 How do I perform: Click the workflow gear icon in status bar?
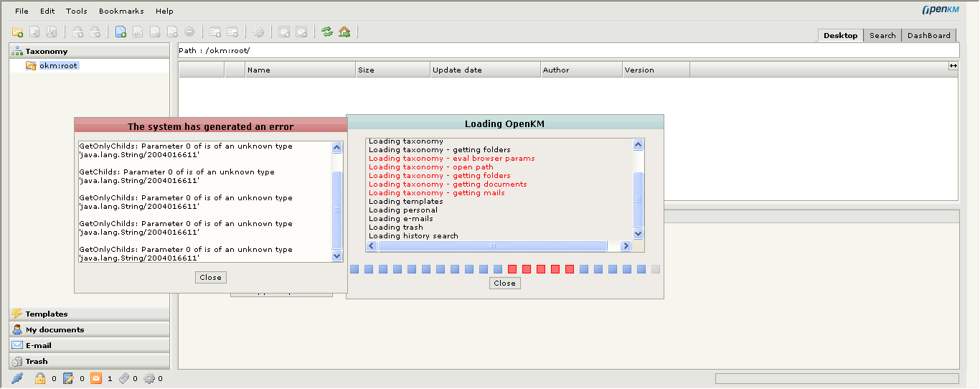pyautogui.click(x=149, y=378)
